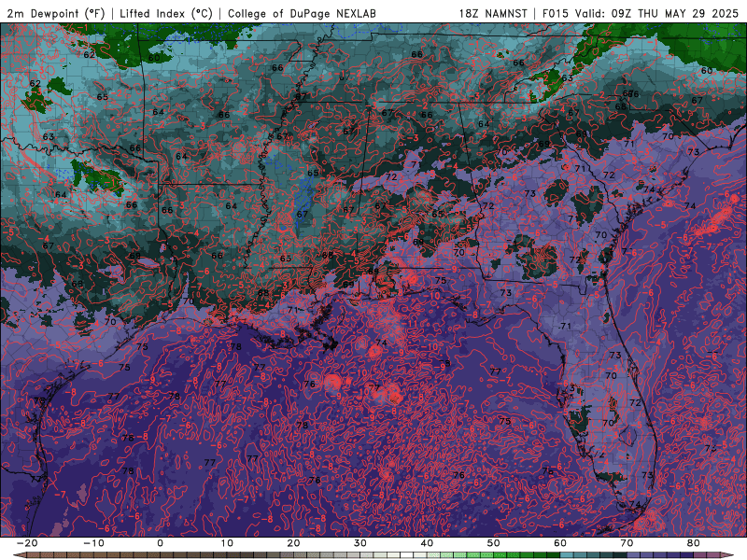
Task: Click the 'Lifted Index (°C)' title text
Action: click(x=166, y=13)
